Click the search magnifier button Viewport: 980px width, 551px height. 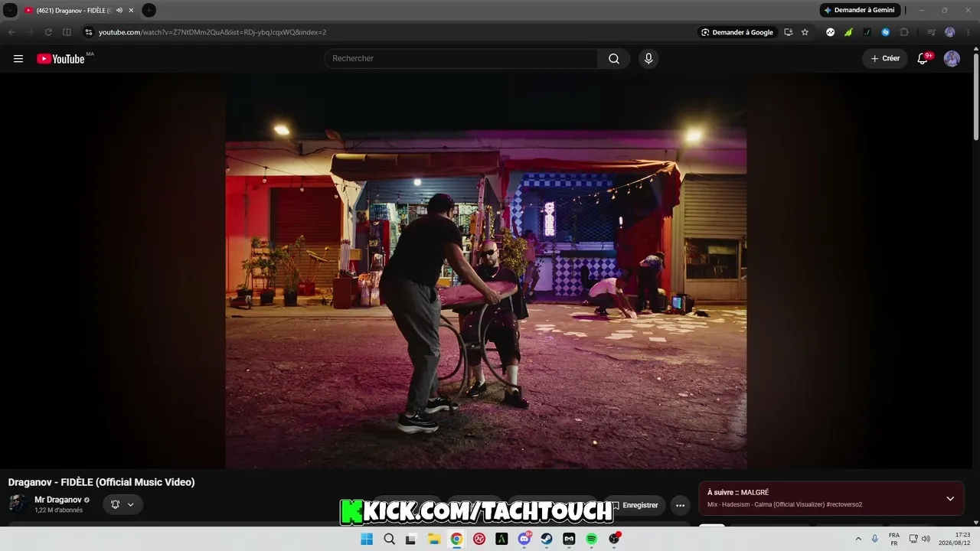(614, 59)
